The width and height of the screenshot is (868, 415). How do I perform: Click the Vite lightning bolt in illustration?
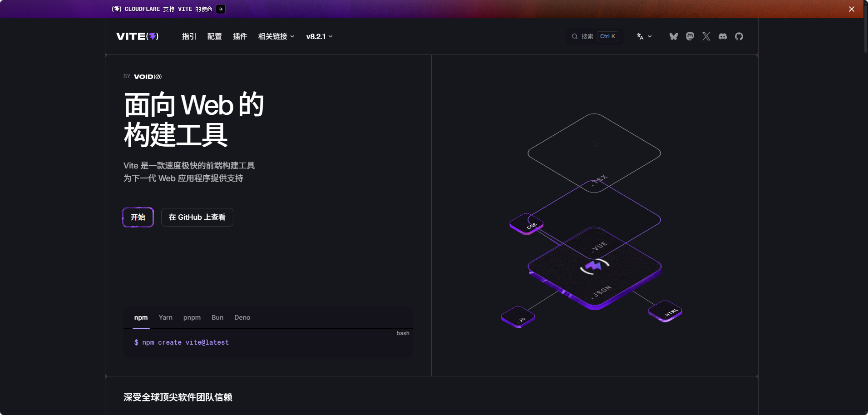tap(594, 266)
